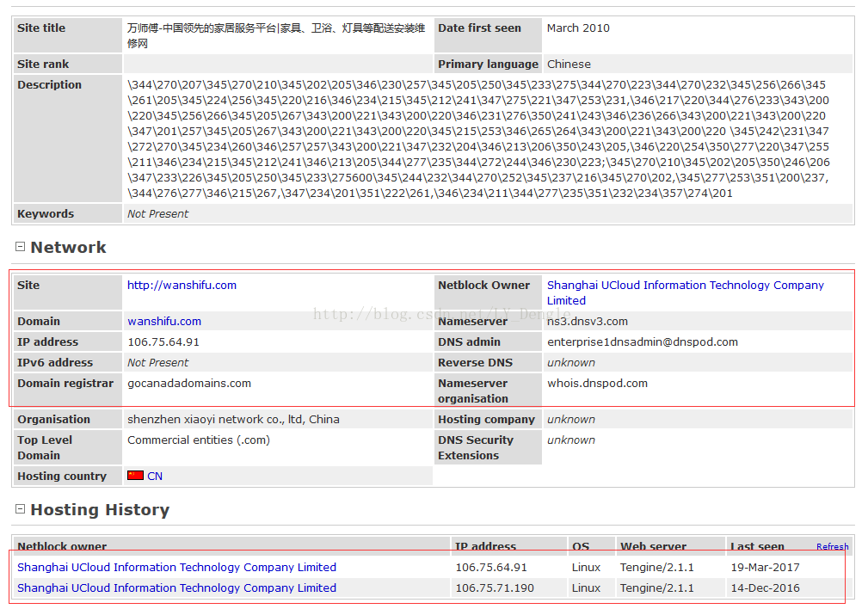Click the Hosting country label
The image size is (868, 609).
(61, 477)
